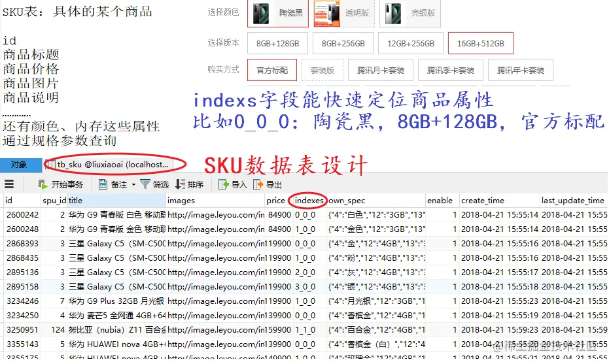Select the id cell 3355143
This screenshot has width=609, height=364.
point(22,344)
